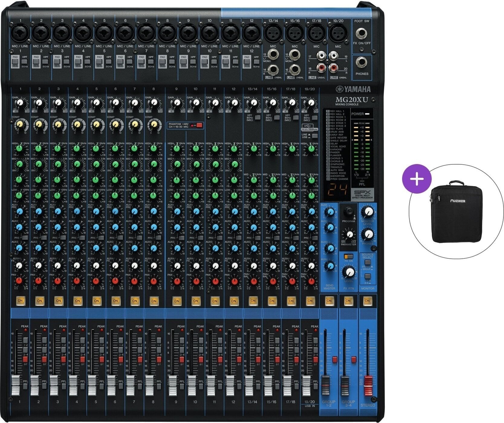Click the Yamaha logo on the mixer
The width and height of the screenshot is (504, 423).
coord(353,89)
